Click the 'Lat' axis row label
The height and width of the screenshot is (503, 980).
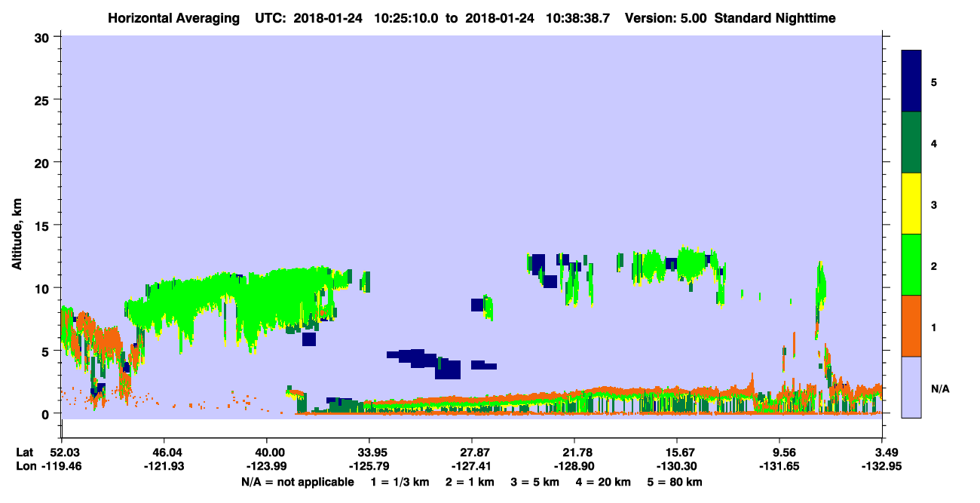(x=25, y=452)
